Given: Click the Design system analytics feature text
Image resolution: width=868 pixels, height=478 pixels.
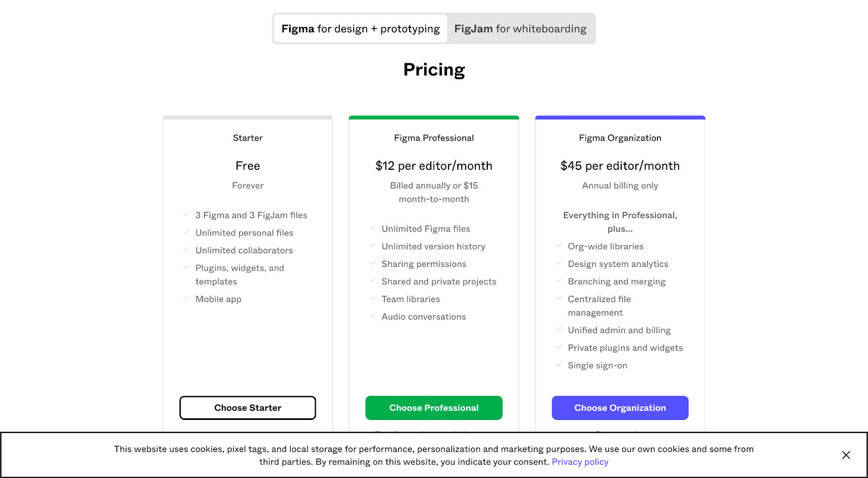Looking at the screenshot, I should pyautogui.click(x=618, y=264).
